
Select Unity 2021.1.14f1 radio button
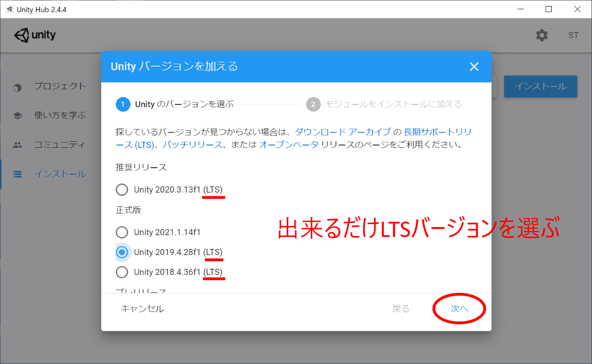click(x=122, y=232)
